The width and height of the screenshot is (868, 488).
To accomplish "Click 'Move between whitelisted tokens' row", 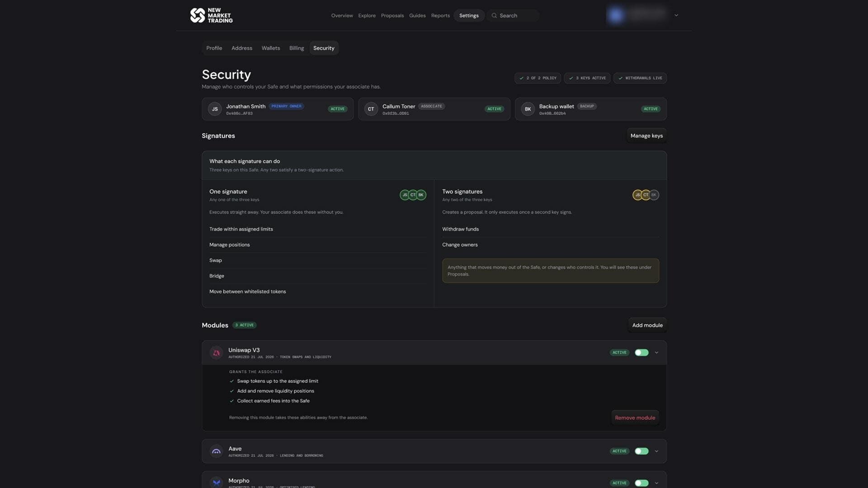I will click(318, 291).
